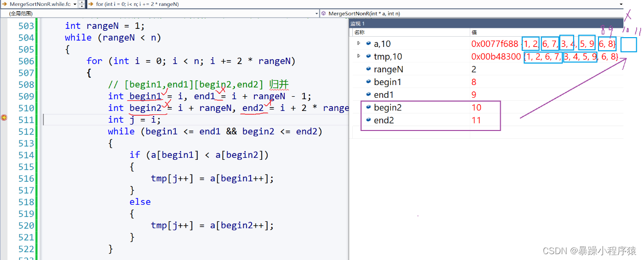Click the purple function icon before MergeSortNonR
Viewport: 644px width, 260px height.
pyautogui.click(x=324, y=14)
